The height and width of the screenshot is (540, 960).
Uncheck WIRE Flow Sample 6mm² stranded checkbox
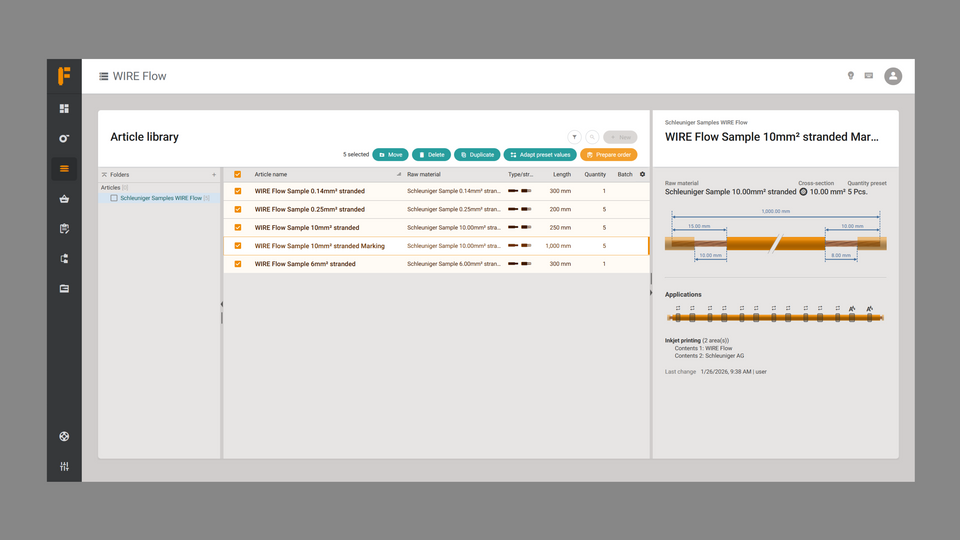click(x=238, y=264)
